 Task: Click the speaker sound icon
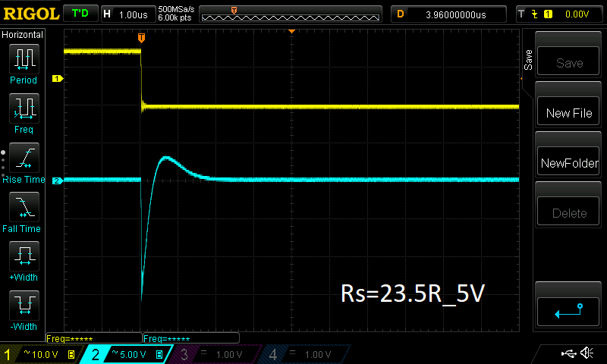pyautogui.click(x=587, y=353)
